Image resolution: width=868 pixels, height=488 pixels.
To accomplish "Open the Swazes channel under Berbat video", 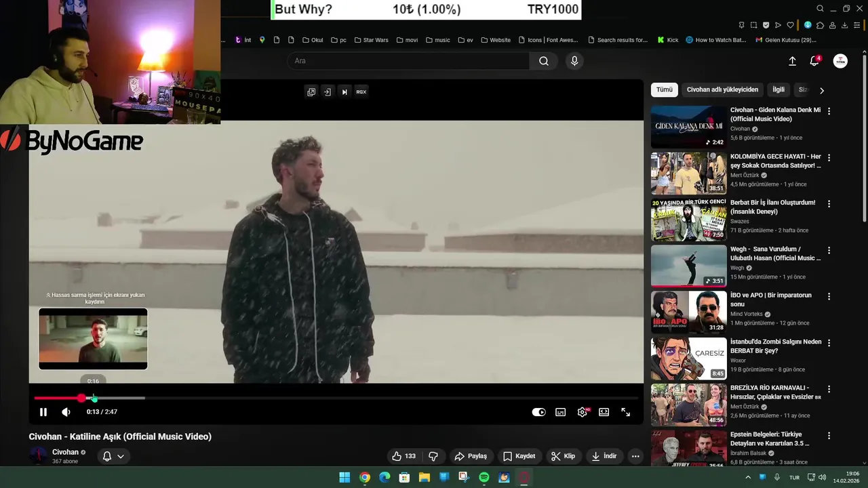I will click(740, 221).
